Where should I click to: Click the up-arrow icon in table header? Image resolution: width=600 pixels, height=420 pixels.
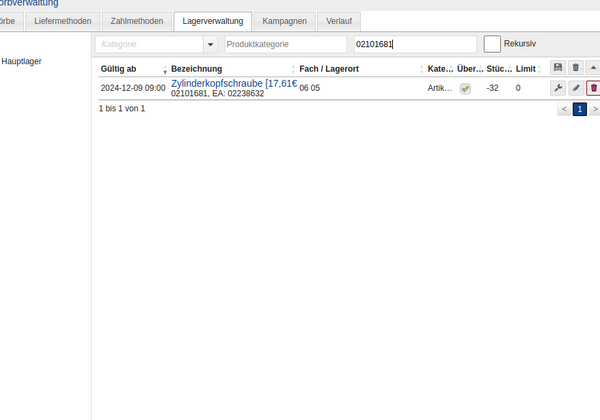[x=593, y=68]
